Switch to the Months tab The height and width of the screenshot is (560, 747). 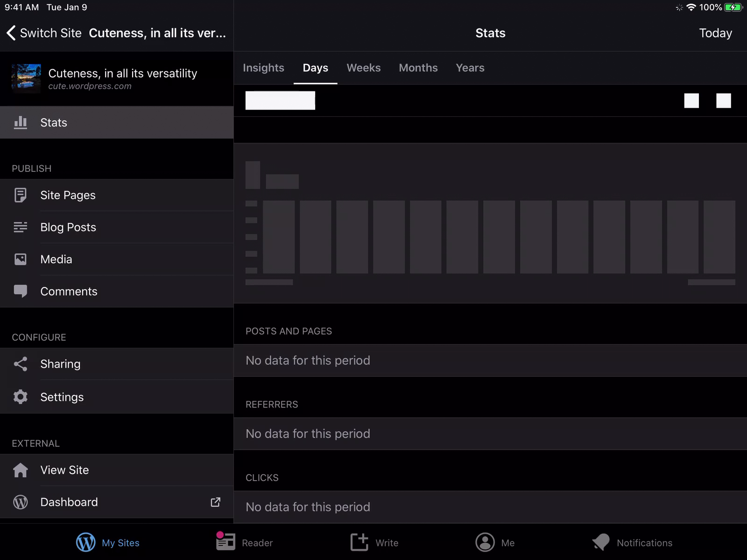[x=418, y=68]
